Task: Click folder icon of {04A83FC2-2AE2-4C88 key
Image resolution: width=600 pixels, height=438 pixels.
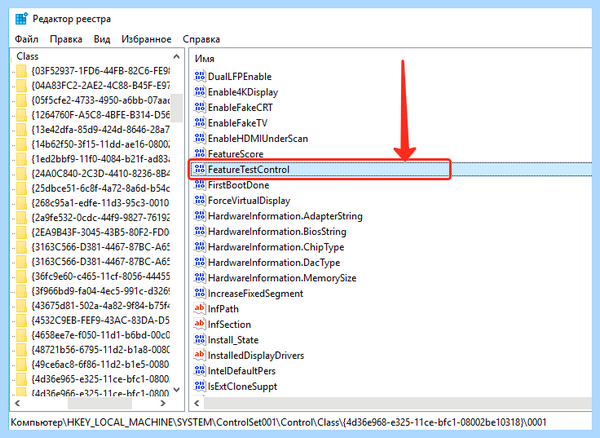Action: coord(22,86)
